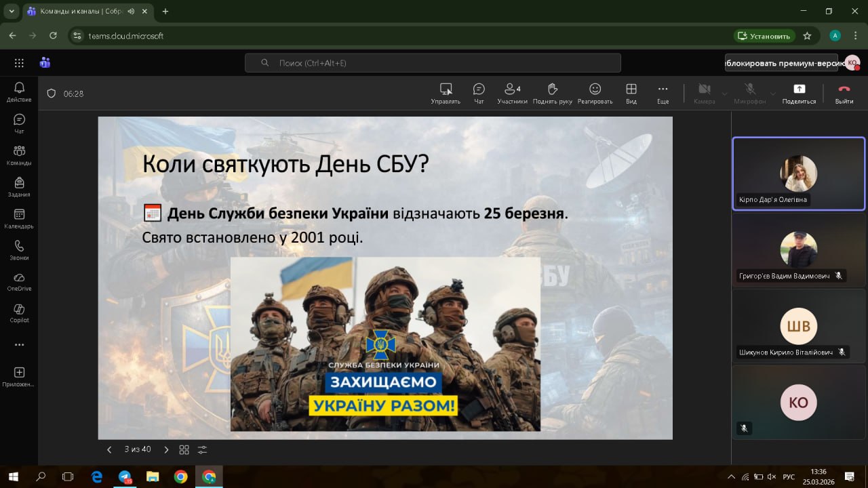Expand microphone options dropdown arrow
868x488 pixels.
click(x=773, y=94)
